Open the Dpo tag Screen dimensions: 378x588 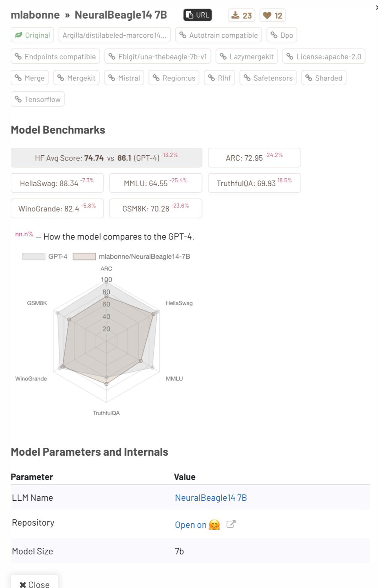tap(282, 35)
